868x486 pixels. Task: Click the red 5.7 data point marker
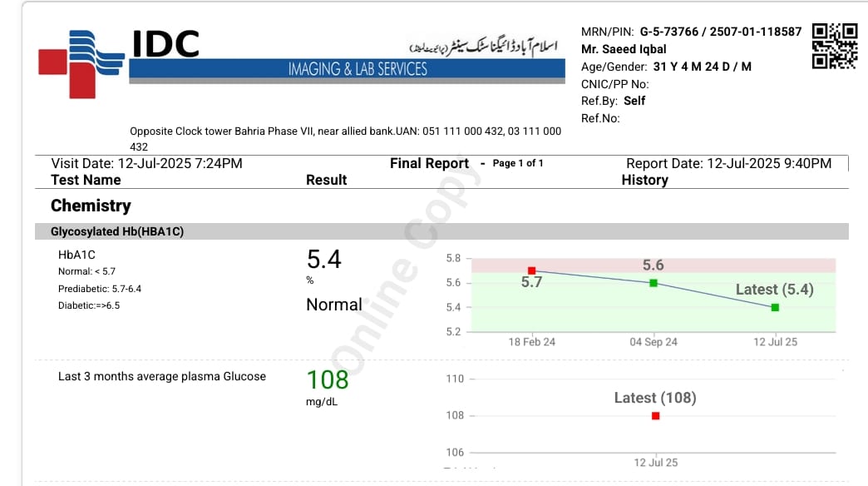pyautogui.click(x=531, y=270)
